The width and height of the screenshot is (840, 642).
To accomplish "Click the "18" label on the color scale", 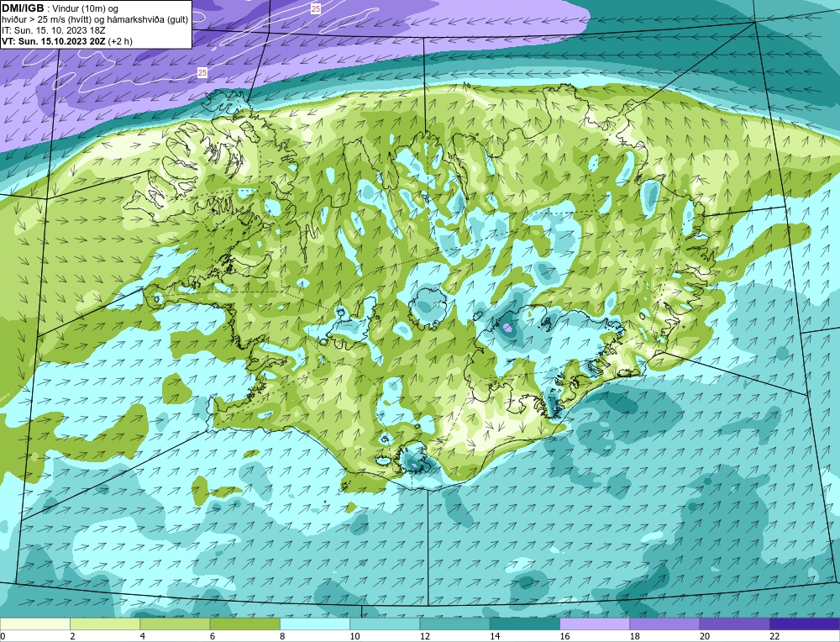I will pos(635,636).
